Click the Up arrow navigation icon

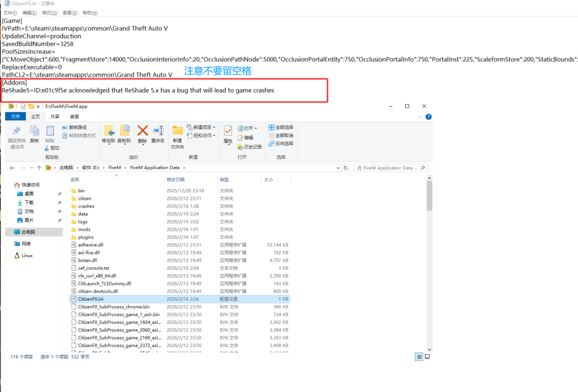pyautogui.click(x=39, y=168)
